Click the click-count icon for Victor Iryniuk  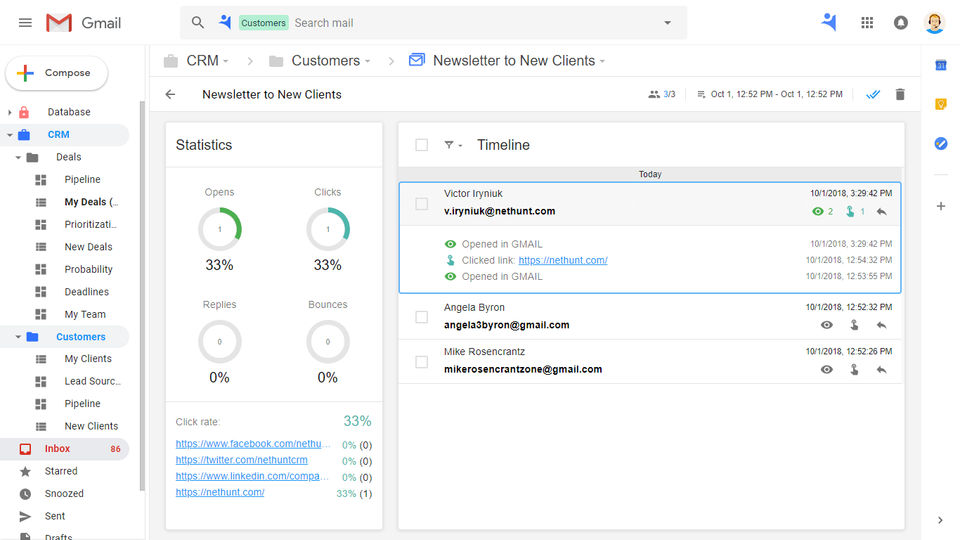pos(850,211)
